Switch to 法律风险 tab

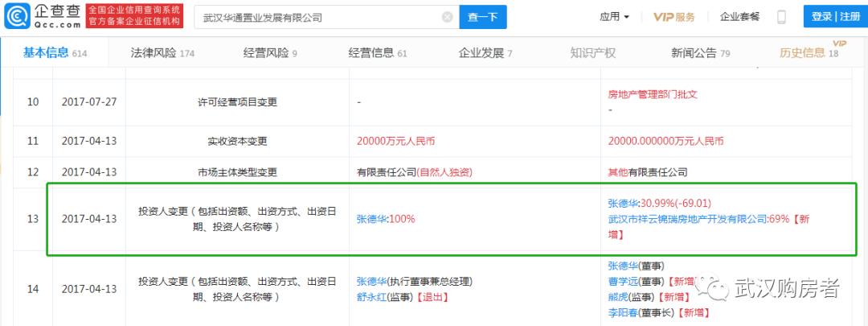[x=162, y=53]
